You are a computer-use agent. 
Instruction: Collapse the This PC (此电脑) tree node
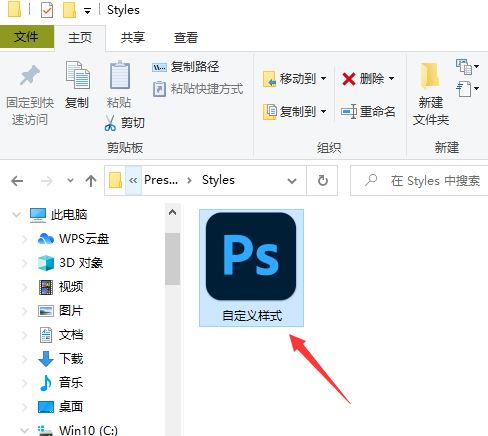click(17, 214)
